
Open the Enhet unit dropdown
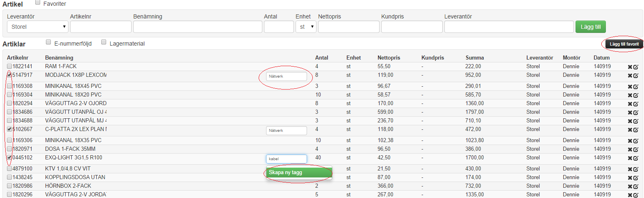pyautogui.click(x=305, y=27)
